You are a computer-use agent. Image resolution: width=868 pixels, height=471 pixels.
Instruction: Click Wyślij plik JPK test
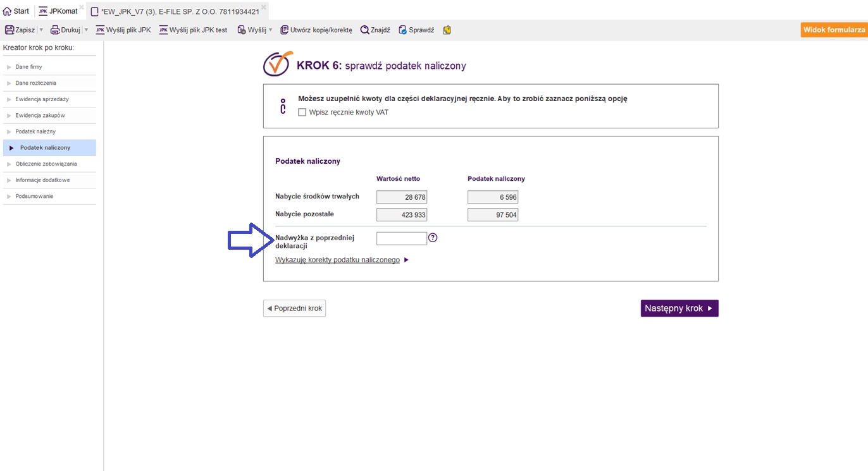pos(193,30)
